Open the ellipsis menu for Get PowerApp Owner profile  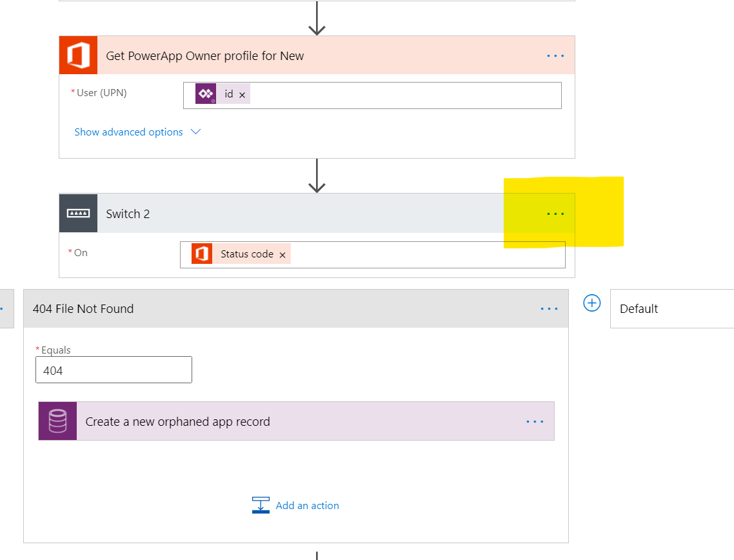[555, 55]
